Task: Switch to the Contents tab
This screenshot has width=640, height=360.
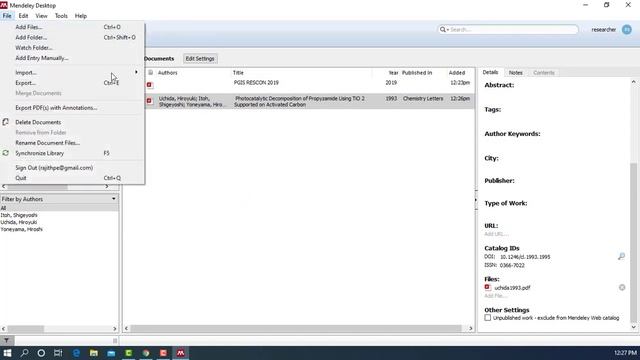Action: 544,73
